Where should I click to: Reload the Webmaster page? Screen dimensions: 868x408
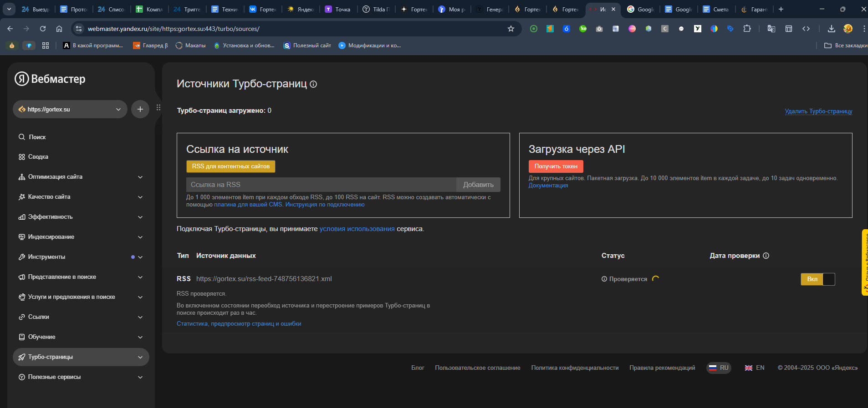pyautogui.click(x=43, y=29)
